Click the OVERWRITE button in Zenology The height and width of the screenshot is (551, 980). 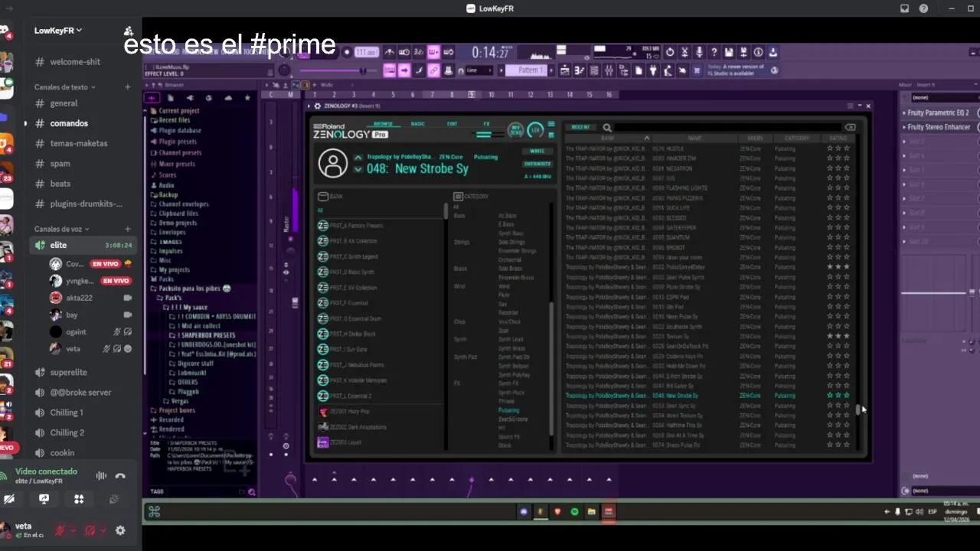[537, 164]
